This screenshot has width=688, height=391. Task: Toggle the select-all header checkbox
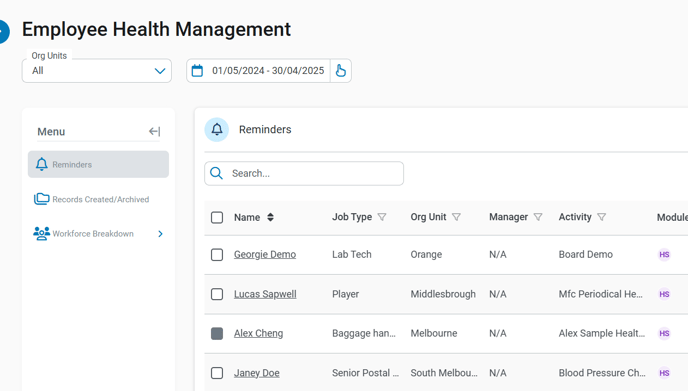[217, 217]
